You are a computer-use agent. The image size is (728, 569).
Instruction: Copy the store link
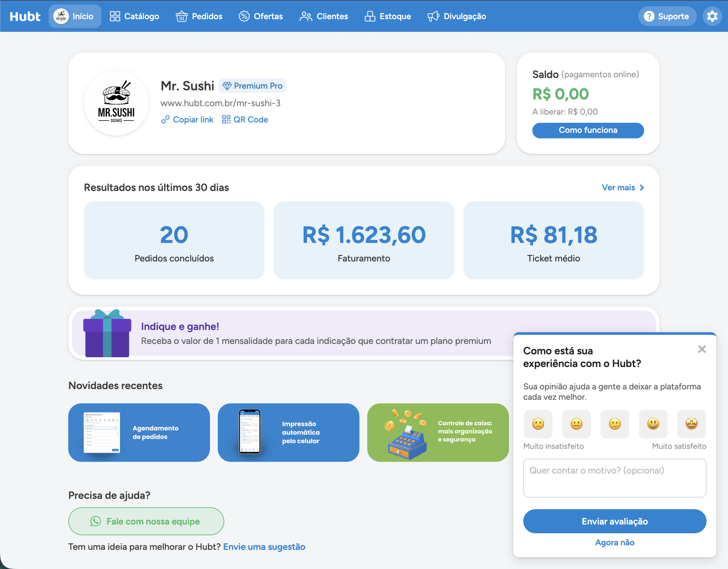[187, 120]
